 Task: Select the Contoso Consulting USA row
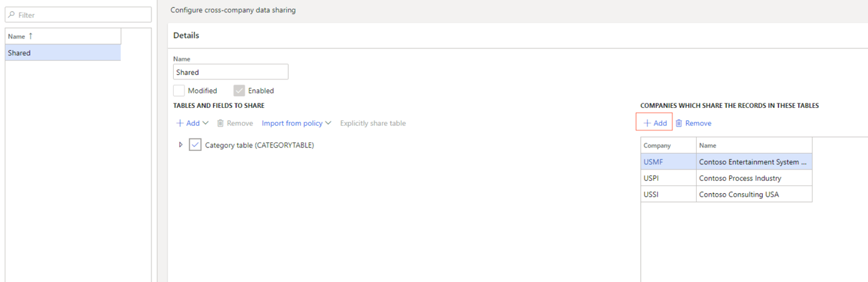[727, 194]
